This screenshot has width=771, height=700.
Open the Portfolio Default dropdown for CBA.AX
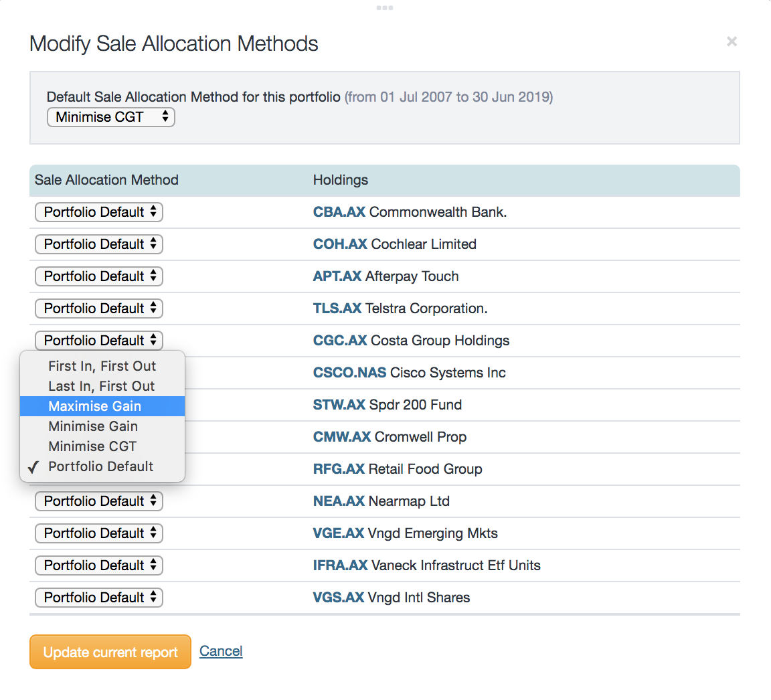click(x=98, y=212)
